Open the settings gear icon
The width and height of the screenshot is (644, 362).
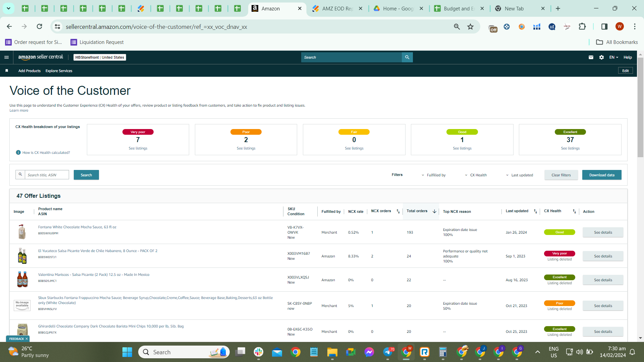point(601,57)
